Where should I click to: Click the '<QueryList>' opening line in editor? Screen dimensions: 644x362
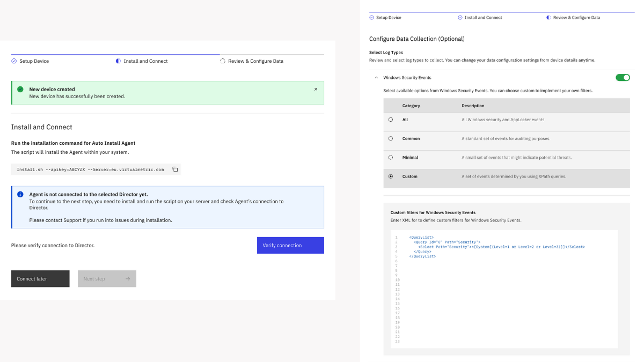[421, 237]
